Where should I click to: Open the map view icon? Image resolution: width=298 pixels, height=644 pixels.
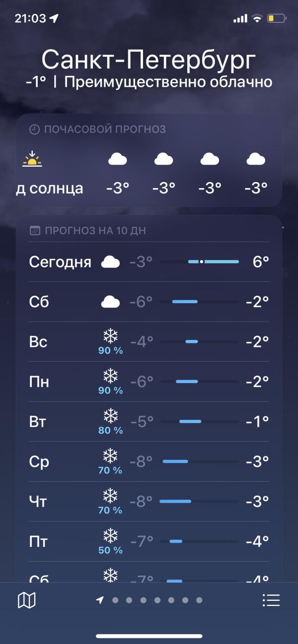[x=27, y=600]
